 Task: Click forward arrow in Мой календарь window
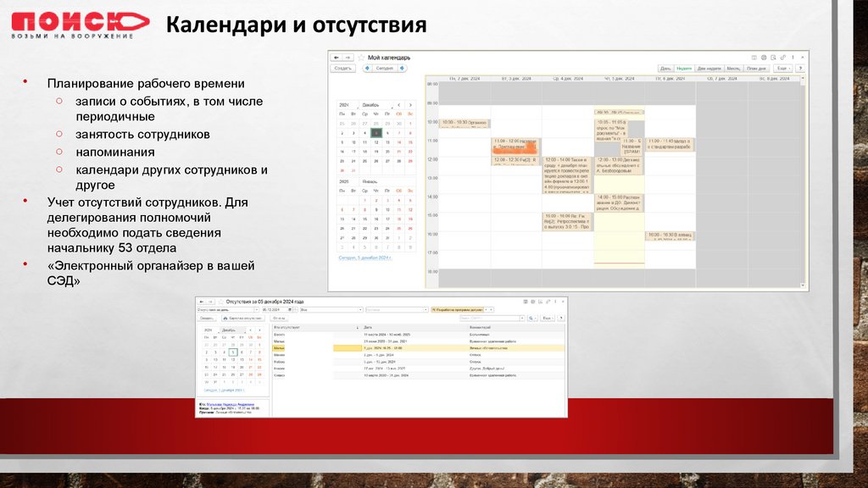(x=348, y=58)
